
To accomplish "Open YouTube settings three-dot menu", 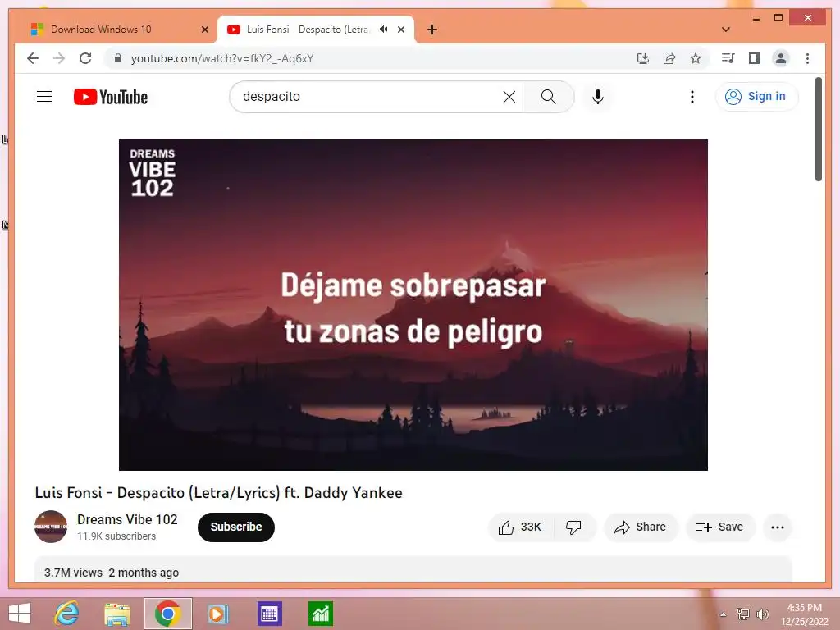I will point(692,97).
